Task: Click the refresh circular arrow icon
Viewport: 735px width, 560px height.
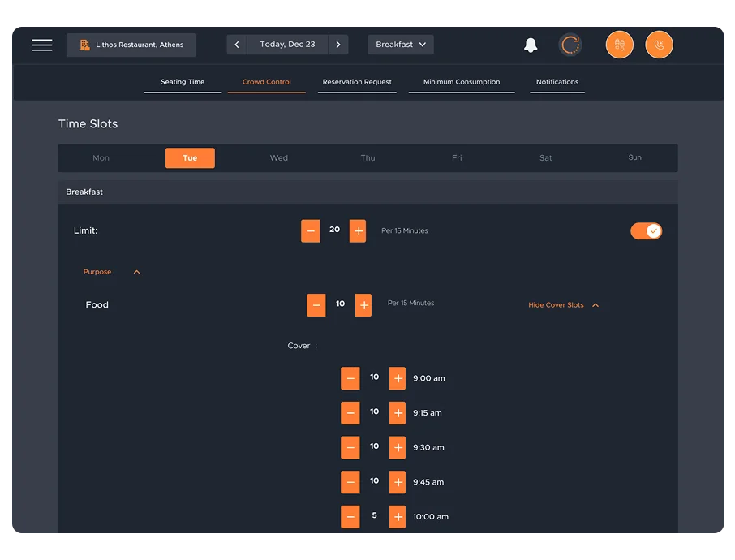Action: (570, 45)
